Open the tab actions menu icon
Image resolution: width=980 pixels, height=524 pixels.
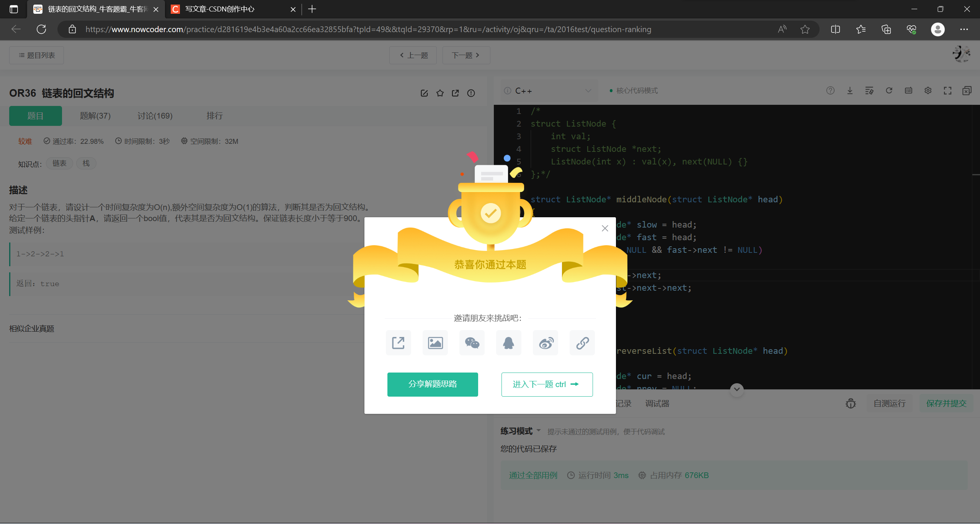14,9
